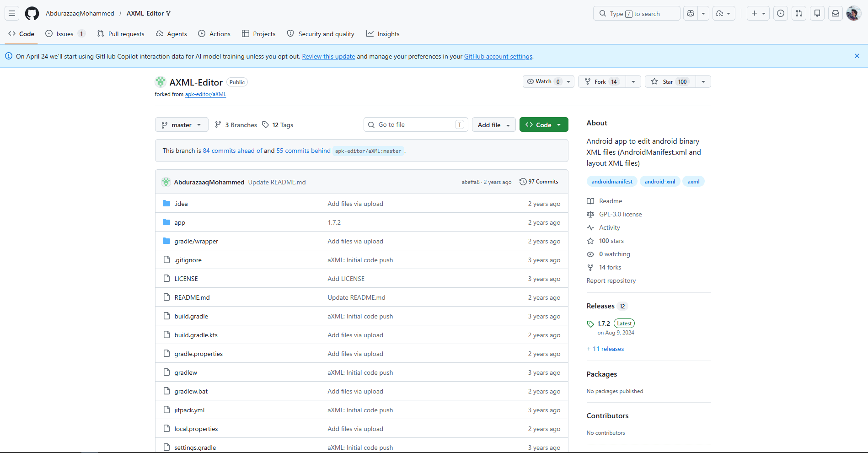The image size is (868, 453).
Task: Open the notifications inbox icon
Action: pos(836,13)
